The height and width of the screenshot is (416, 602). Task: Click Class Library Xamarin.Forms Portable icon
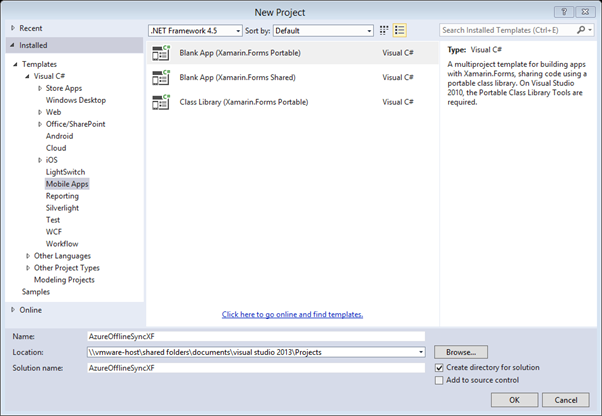coord(160,102)
